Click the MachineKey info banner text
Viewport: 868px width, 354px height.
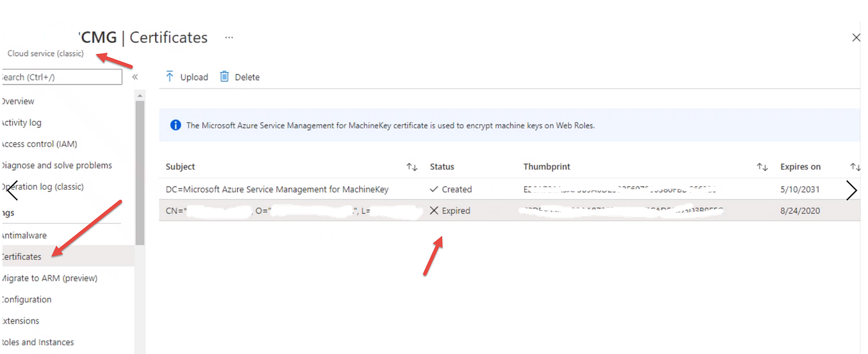tap(391, 125)
